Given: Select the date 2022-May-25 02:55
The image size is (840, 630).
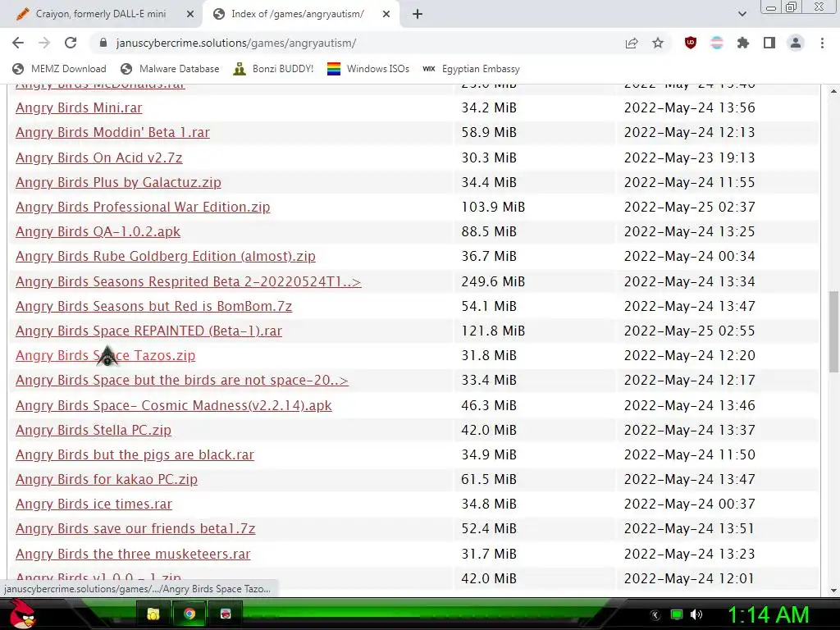Looking at the screenshot, I should pyautogui.click(x=689, y=331).
